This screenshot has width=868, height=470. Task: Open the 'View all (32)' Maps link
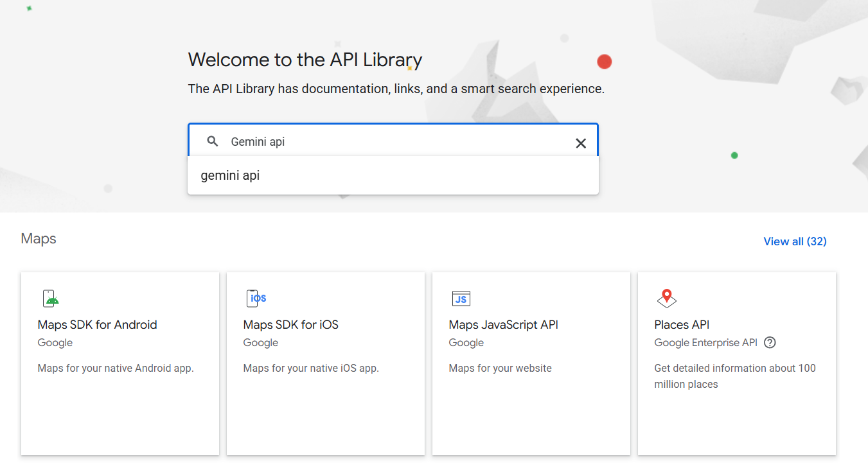[795, 241]
